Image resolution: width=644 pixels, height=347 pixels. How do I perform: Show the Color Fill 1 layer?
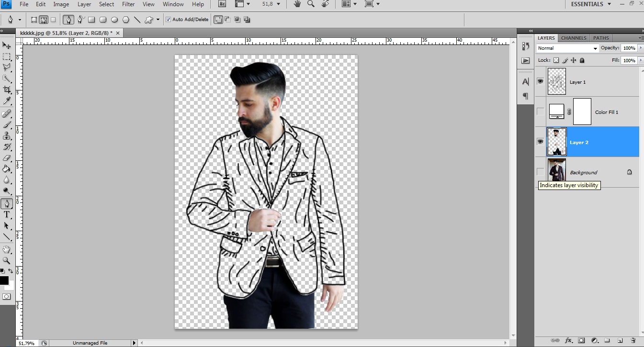click(540, 112)
